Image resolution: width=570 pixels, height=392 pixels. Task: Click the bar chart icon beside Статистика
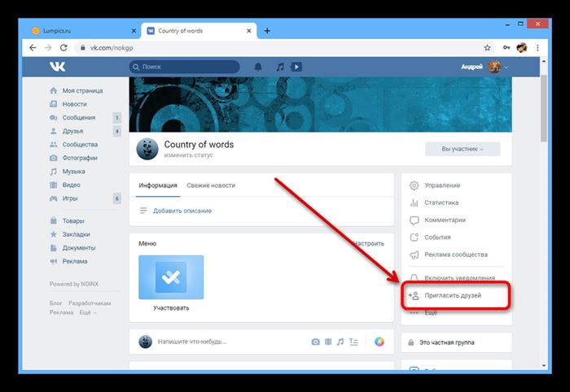414,203
